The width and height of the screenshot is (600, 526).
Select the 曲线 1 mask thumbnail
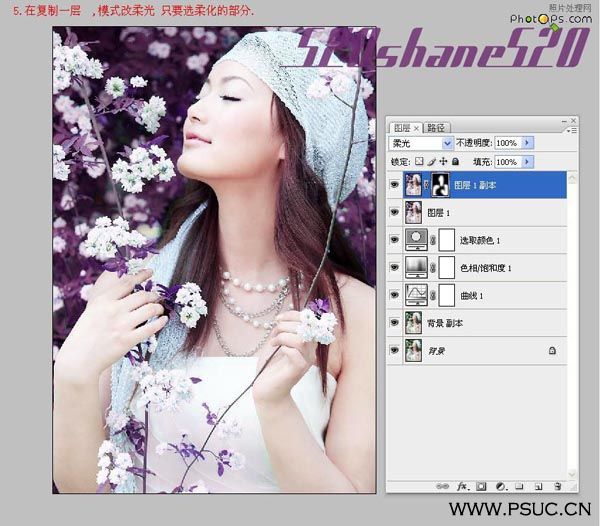(x=446, y=295)
